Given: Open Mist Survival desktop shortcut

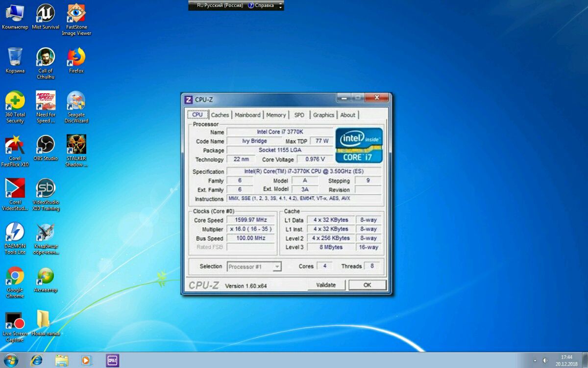Looking at the screenshot, I should 46,17.
